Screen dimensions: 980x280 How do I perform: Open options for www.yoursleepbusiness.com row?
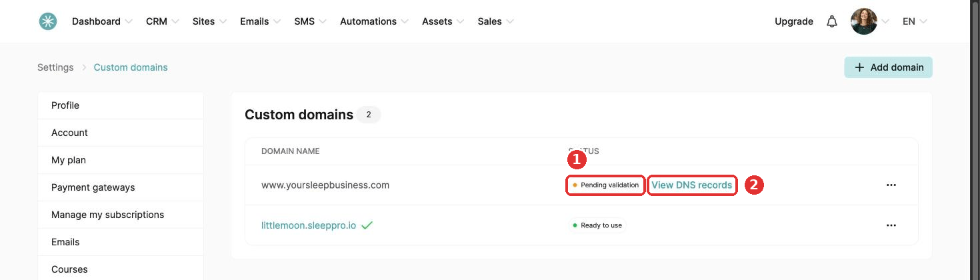tap(891, 185)
